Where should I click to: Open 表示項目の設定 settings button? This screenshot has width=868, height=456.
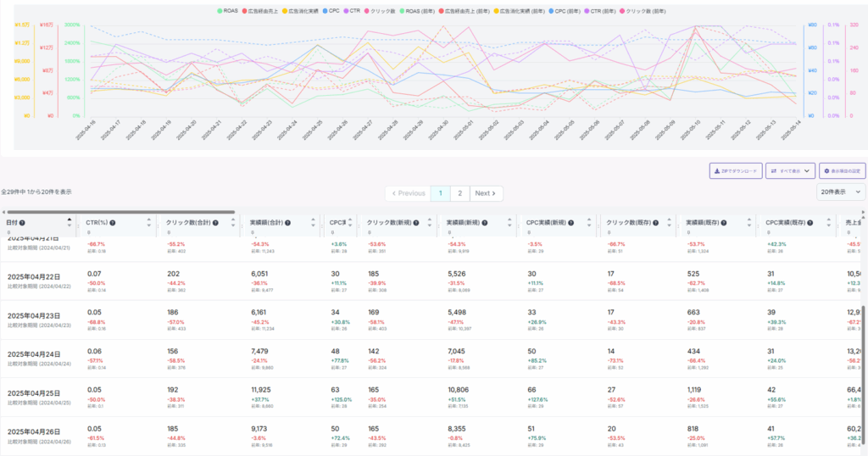[x=842, y=170]
